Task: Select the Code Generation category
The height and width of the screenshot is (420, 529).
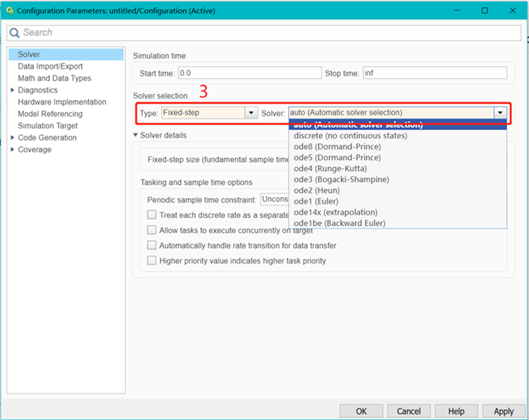Action: click(47, 137)
